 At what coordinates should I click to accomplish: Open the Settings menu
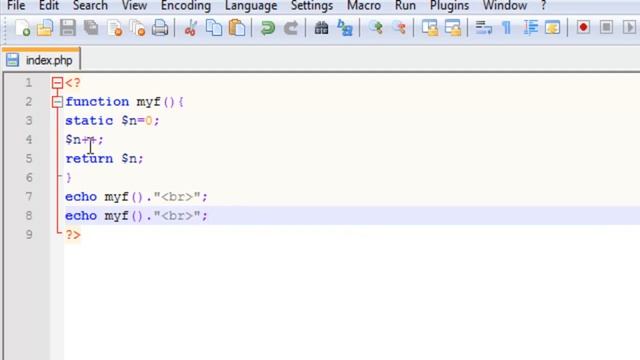[312, 6]
